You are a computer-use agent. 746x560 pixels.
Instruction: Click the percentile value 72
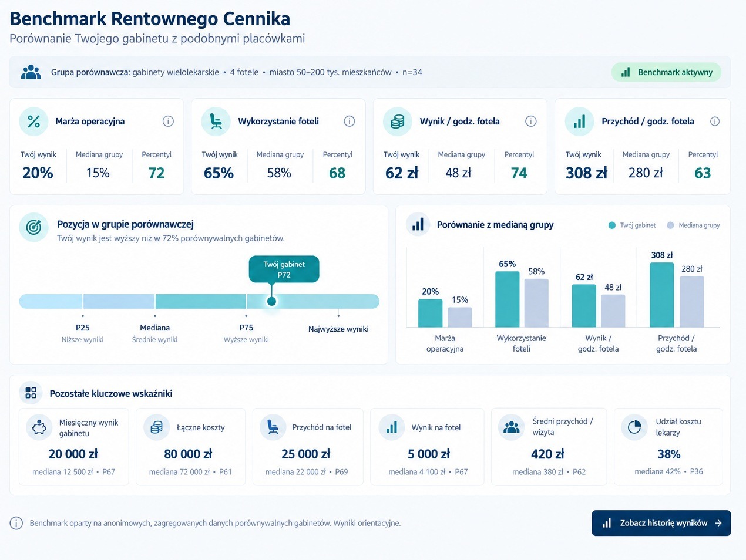point(156,173)
